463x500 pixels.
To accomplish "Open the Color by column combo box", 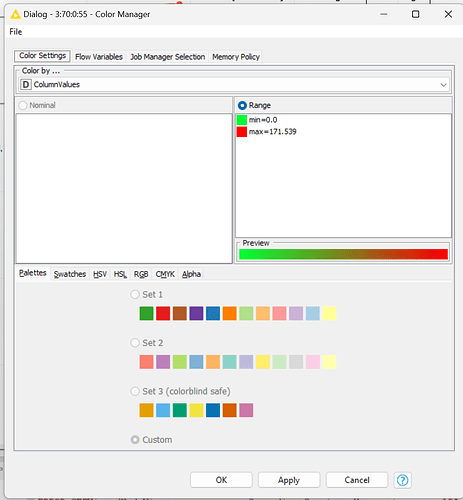I will (234, 85).
